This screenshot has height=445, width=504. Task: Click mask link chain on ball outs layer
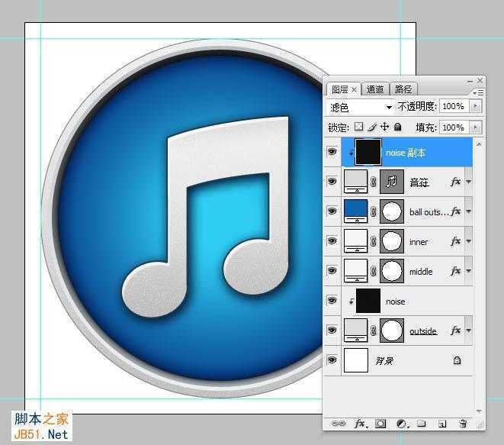coord(373,211)
